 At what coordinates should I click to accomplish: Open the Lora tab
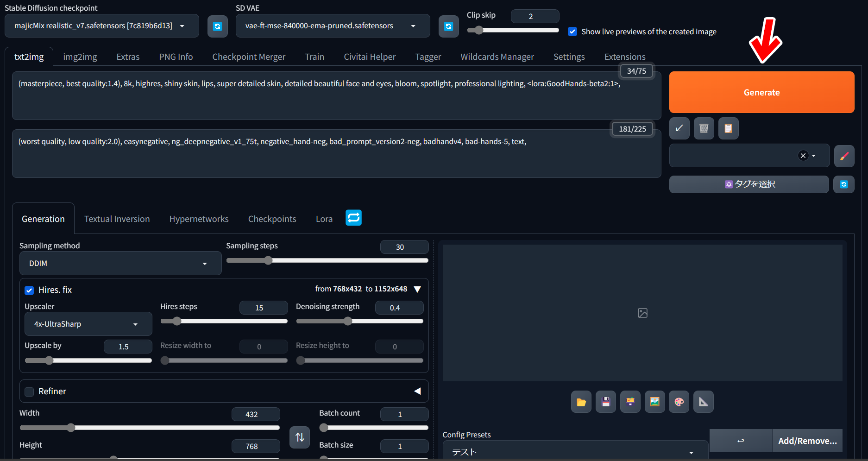(x=324, y=219)
